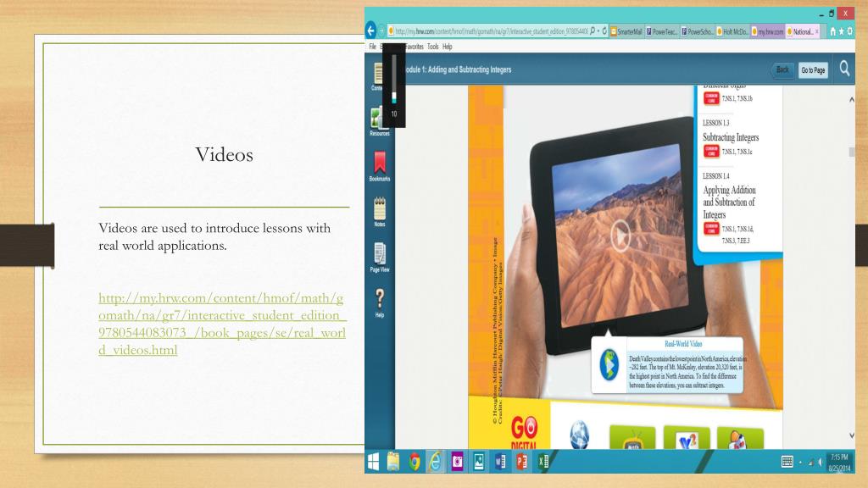This screenshot has height=488, width=868.
Task: Click the globe icon in Real-World Video box
Action: coord(609,365)
